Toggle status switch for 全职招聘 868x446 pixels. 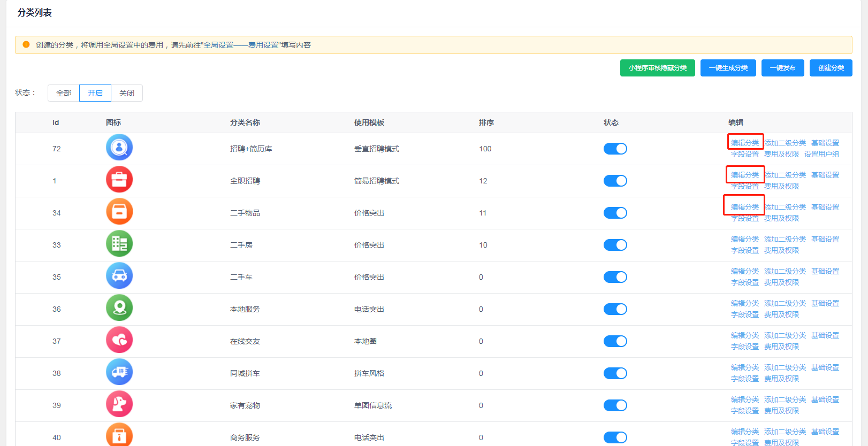(615, 181)
